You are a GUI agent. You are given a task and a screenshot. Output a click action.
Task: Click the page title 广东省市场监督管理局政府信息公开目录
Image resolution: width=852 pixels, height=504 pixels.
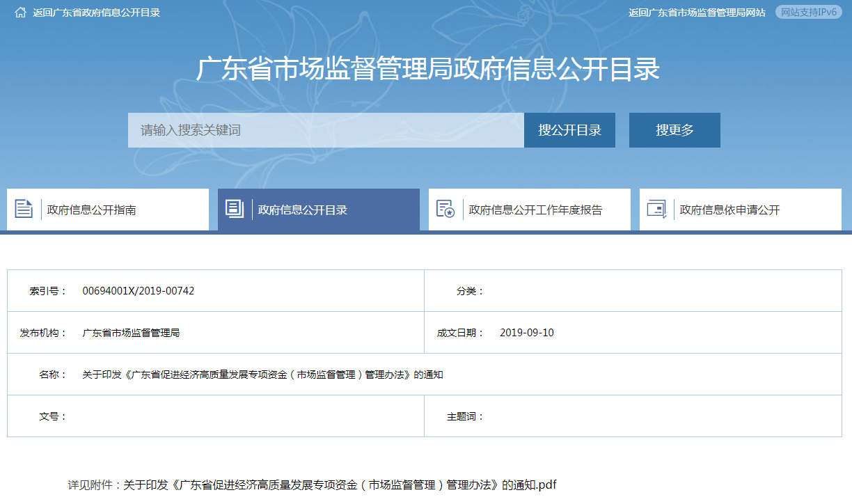click(x=427, y=70)
